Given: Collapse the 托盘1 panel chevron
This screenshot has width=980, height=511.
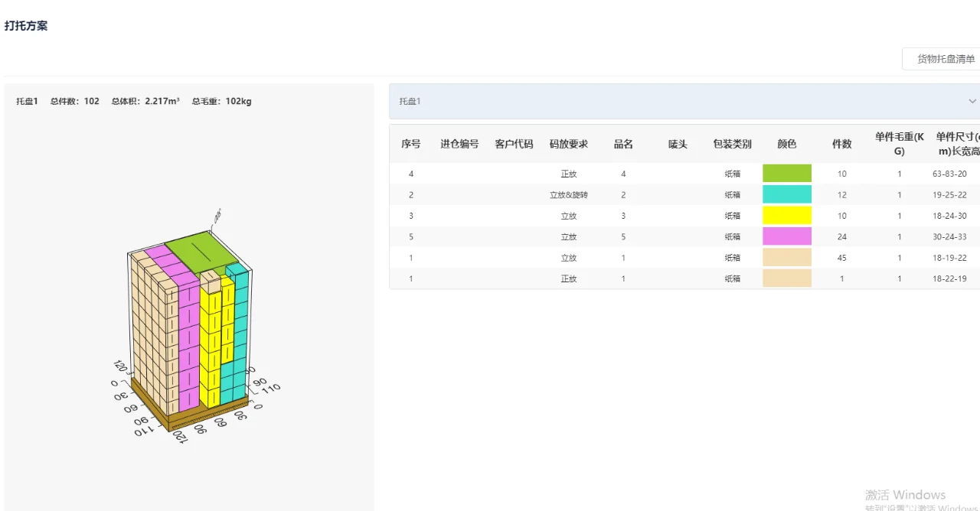Looking at the screenshot, I should tap(972, 101).
